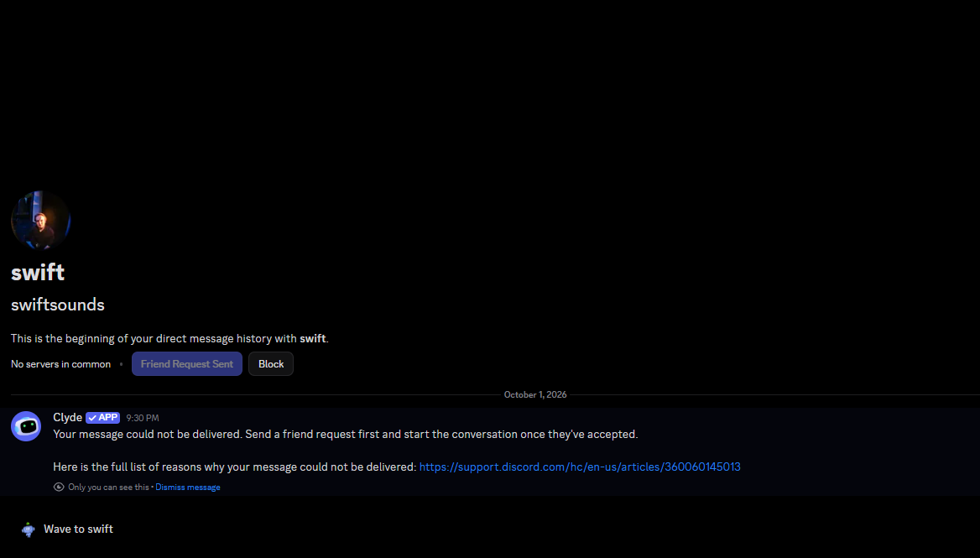980x558 pixels.
Task: Click the checkmark in the APP badge
Action: (92, 418)
